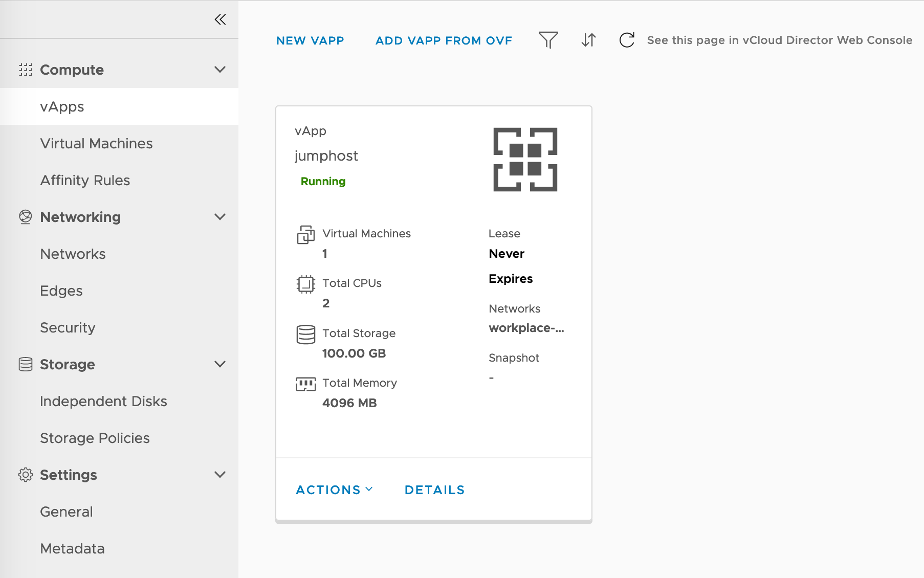Click the sort order icon

(588, 39)
